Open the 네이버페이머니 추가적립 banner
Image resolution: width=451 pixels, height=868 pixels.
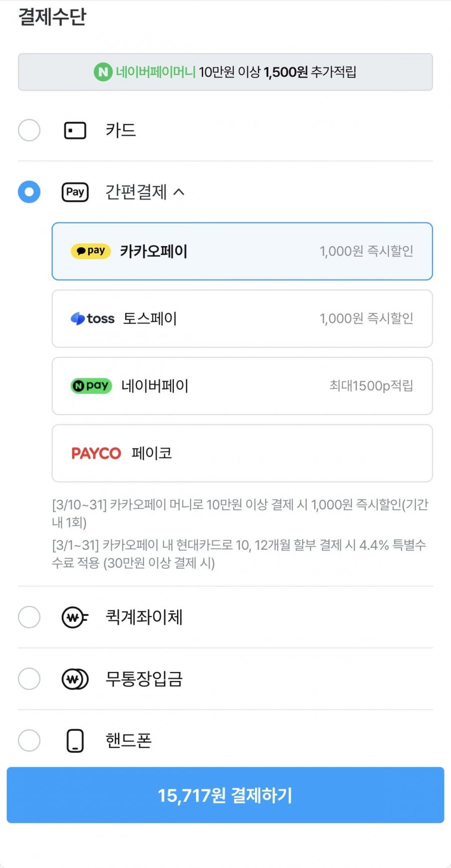point(225,72)
